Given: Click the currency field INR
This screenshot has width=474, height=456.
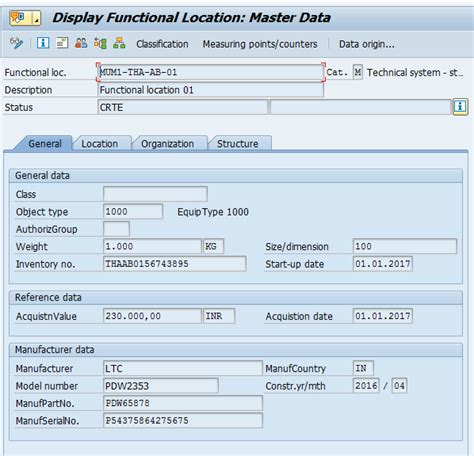Looking at the screenshot, I should coord(219,316).
